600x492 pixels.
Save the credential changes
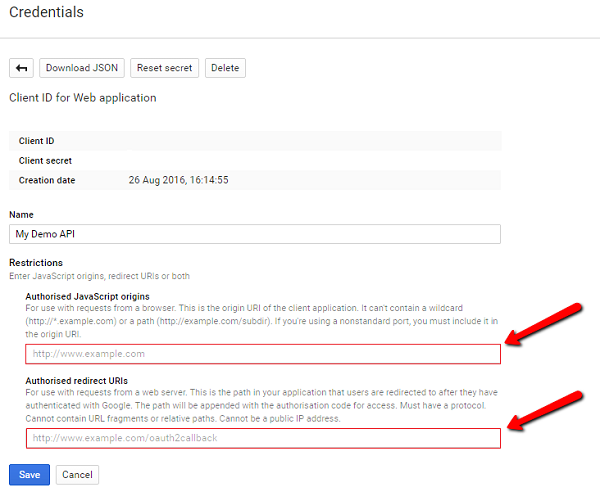pos(29,475)
